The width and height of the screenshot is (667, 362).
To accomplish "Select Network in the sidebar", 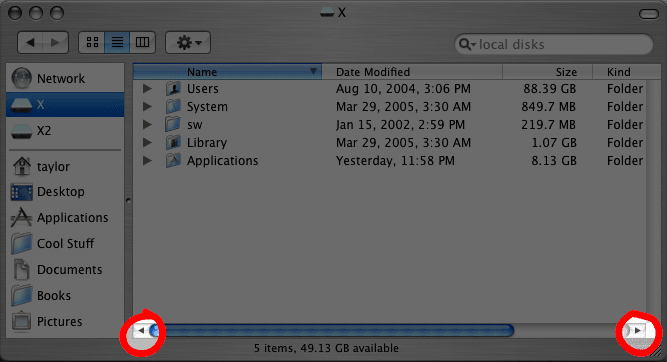I will pyautogui.click(x=65, y=78).
